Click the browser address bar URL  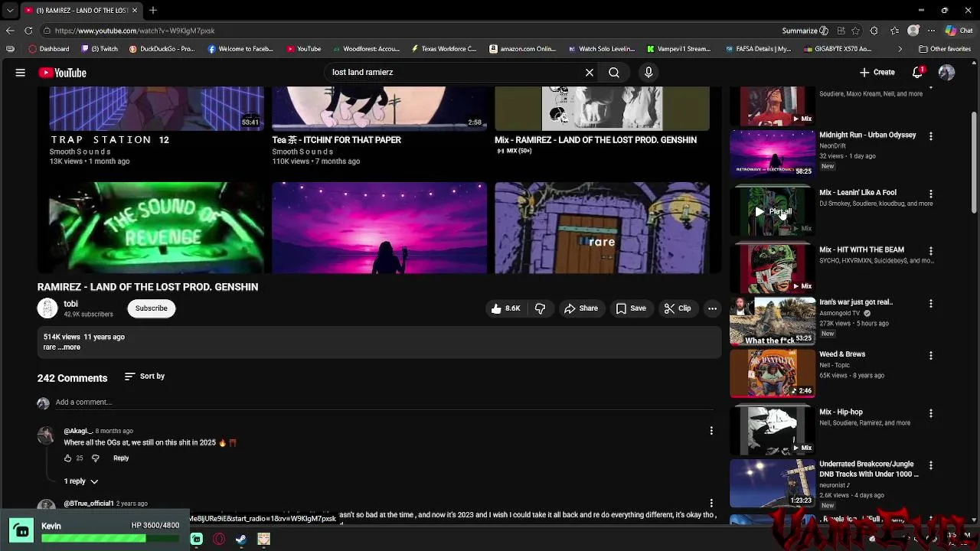click(x=135, y=31)
